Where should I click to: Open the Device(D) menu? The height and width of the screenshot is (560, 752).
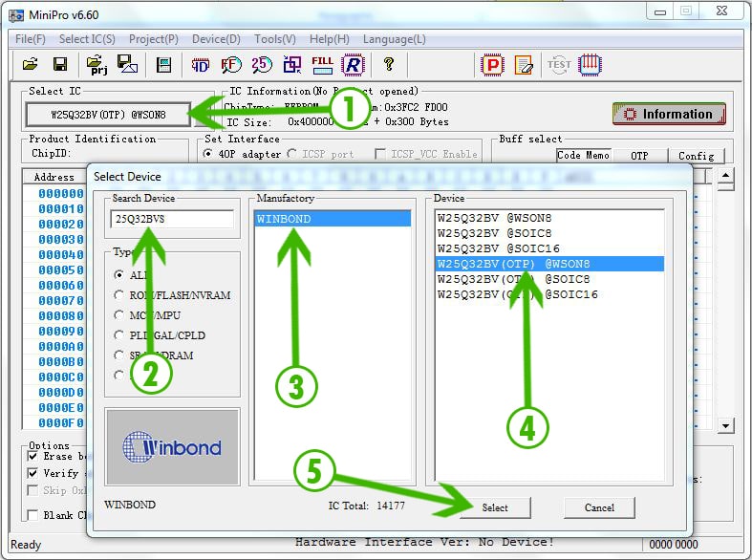[x=216, y=39]
